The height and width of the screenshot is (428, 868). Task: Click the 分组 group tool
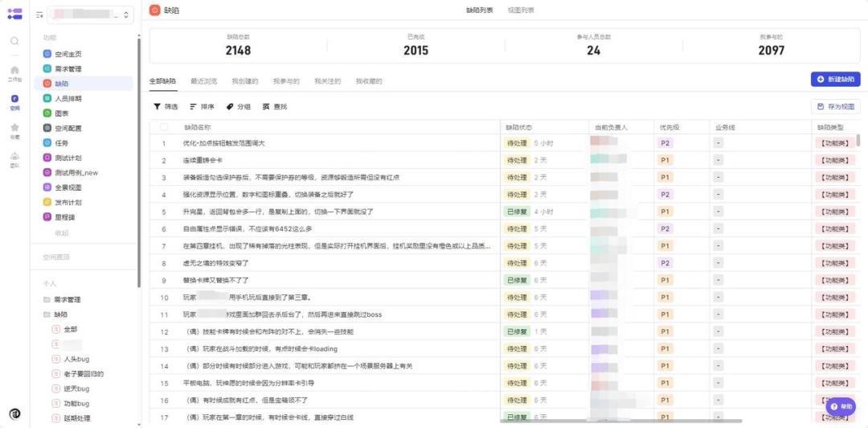tap(238, 106)
